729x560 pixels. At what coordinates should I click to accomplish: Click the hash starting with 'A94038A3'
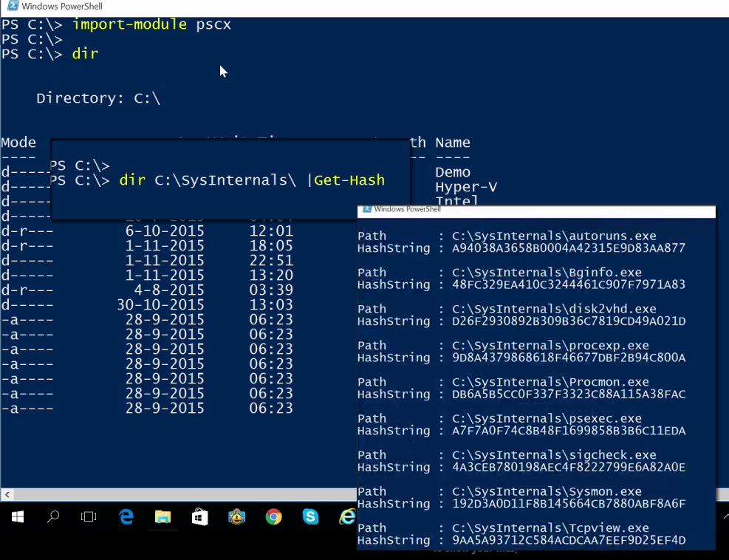tap(569, 248)
